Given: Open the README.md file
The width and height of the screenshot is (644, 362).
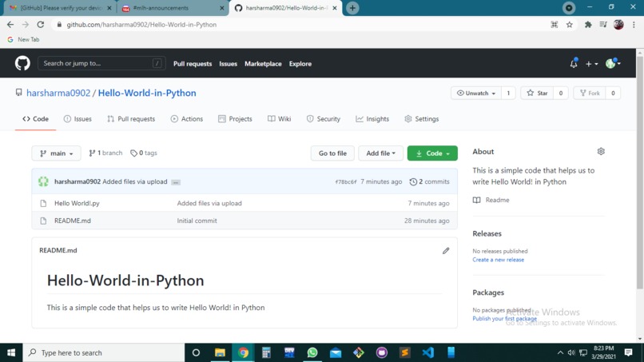Looking at the screenshot, I should pos(73,221).
